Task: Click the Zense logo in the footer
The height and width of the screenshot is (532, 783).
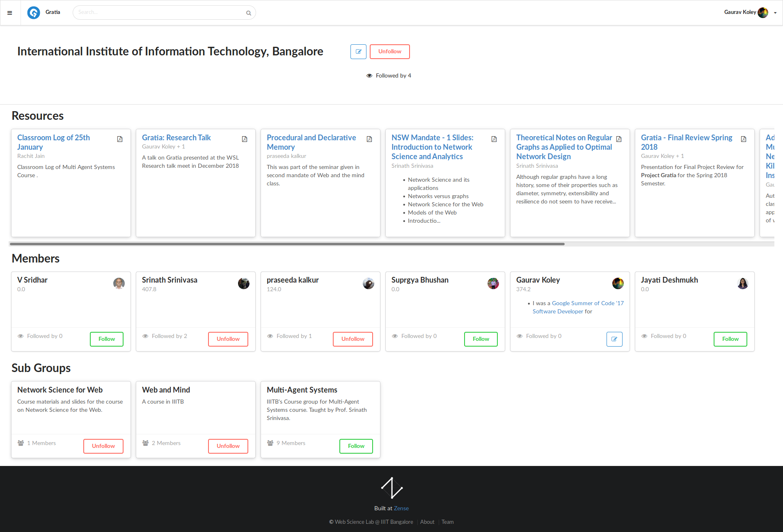Action: [x=391, y=488]
